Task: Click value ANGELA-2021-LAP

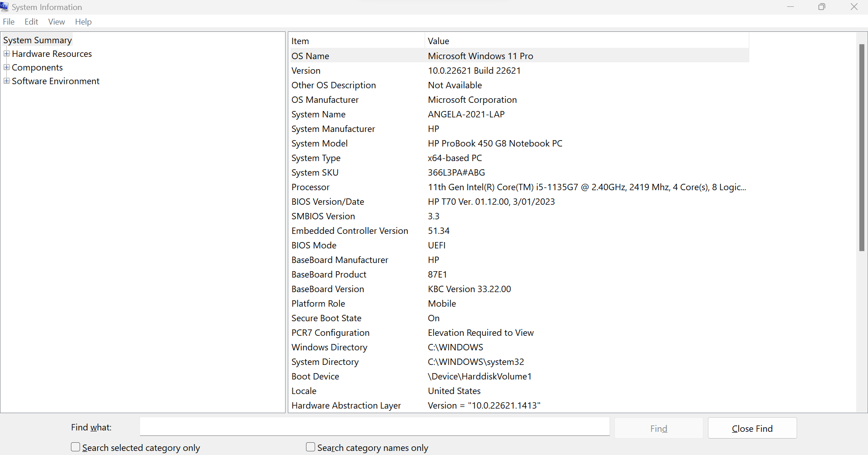Action: coord(466,114)
